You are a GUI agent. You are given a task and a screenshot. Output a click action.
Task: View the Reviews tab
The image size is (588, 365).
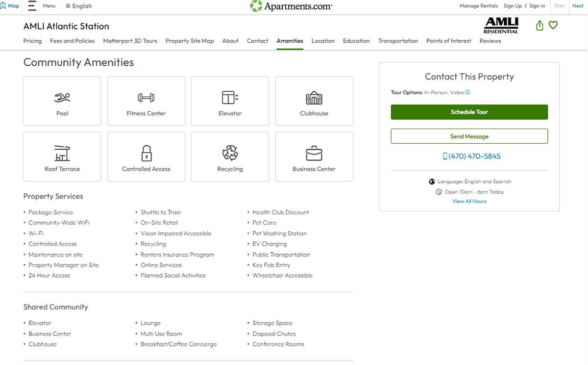pyautogui.click(x=490, y=41)
